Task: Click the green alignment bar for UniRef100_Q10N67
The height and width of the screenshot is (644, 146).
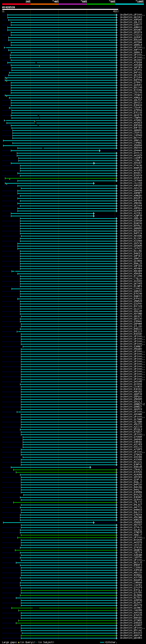Action: [64, 608]
